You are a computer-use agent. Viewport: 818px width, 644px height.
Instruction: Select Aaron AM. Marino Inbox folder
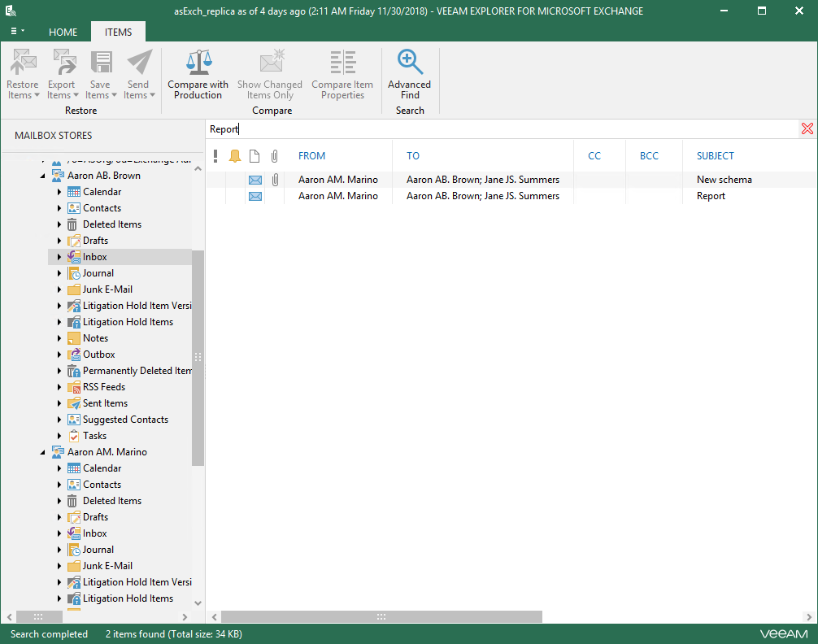click(x=94, y=533)
